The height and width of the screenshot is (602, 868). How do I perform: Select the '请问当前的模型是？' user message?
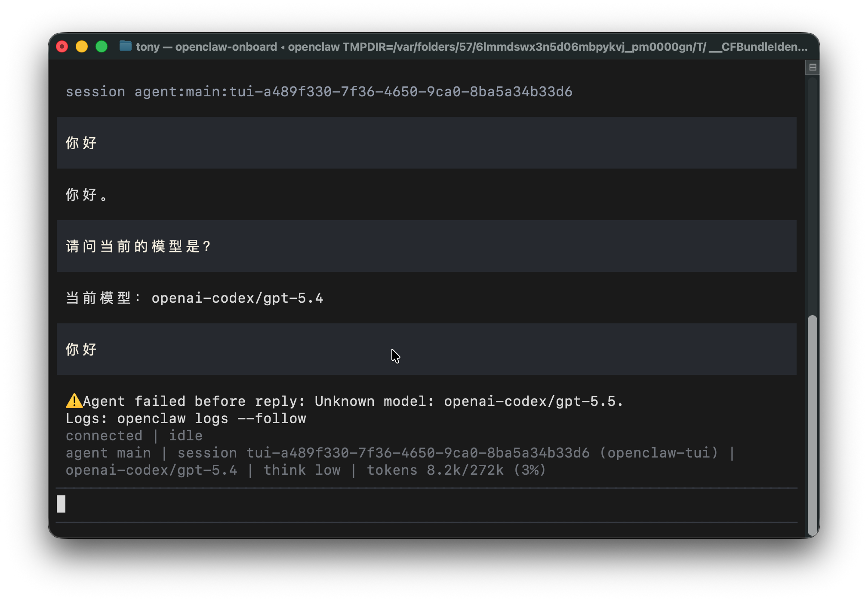tap(138, 246)
